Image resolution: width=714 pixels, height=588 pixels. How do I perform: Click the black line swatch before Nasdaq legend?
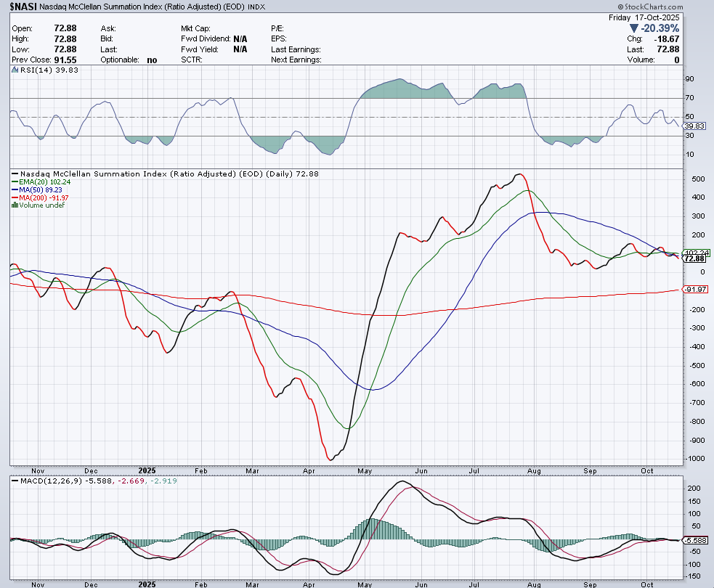click(15, 173)
